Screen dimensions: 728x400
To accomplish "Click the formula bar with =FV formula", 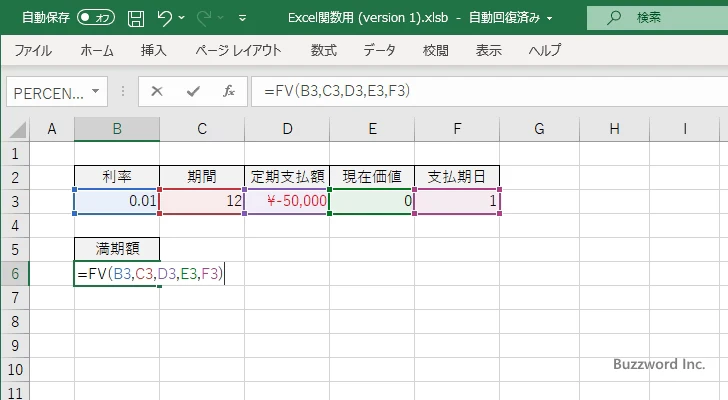I will [489, 91].
